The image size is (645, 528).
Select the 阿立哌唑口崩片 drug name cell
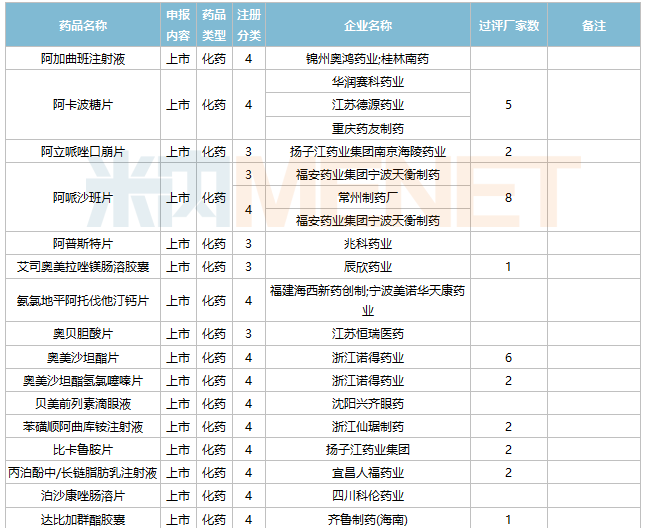point(83,151)
